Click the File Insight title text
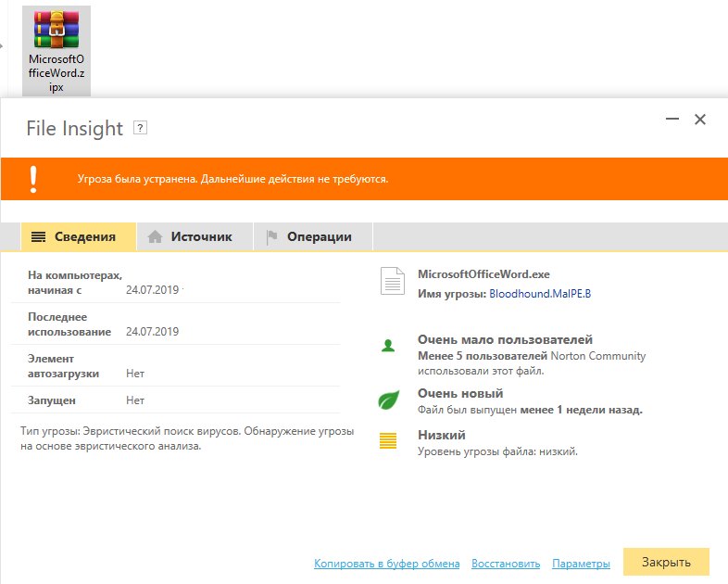Image resolution: width=728 pixels, height=584 pixels. point(74,128)
